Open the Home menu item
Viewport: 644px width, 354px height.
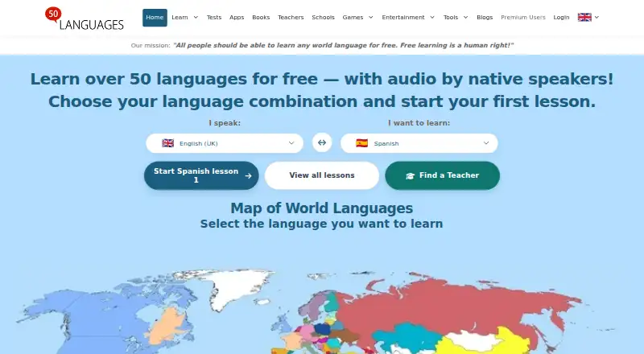point(155,18)
